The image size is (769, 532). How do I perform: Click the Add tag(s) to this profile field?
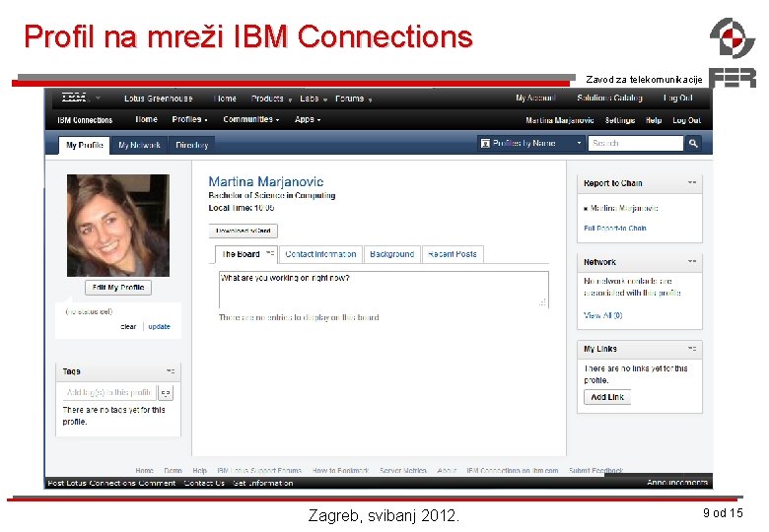(108, 392)
